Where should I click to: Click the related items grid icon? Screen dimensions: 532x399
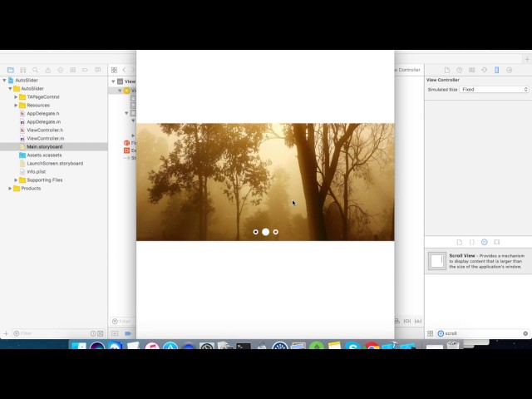click(115, 70)
